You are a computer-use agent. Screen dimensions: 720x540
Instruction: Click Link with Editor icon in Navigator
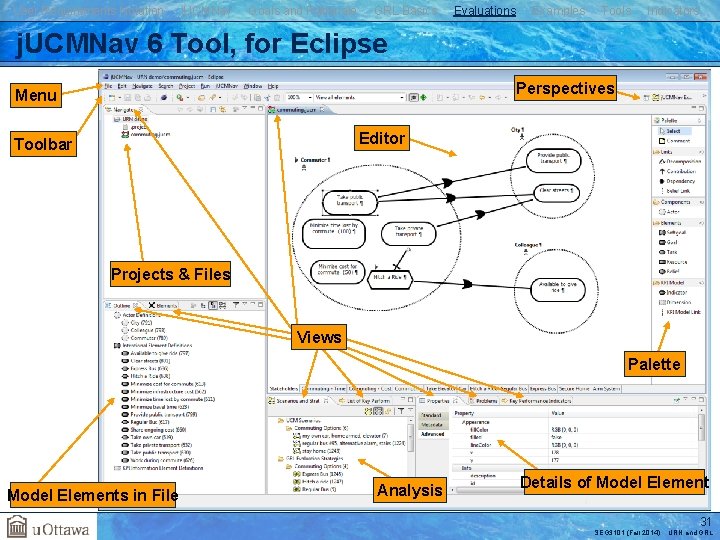point(223,109)
